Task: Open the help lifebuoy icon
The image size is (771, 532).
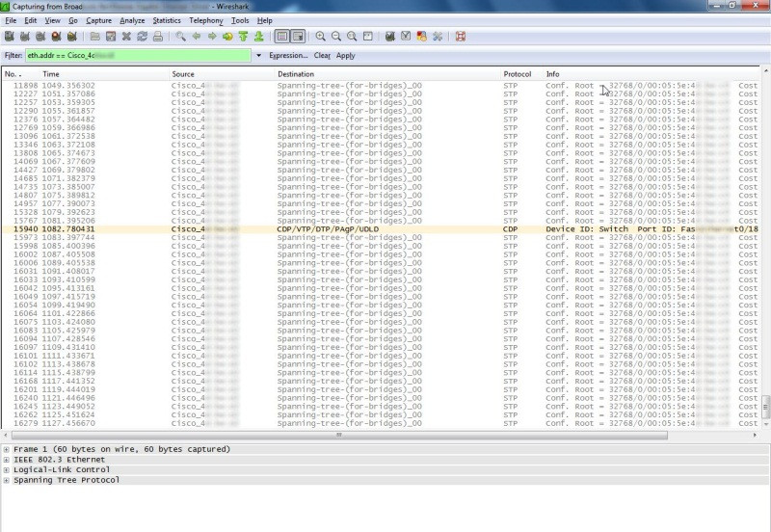Action: point(461,37)
